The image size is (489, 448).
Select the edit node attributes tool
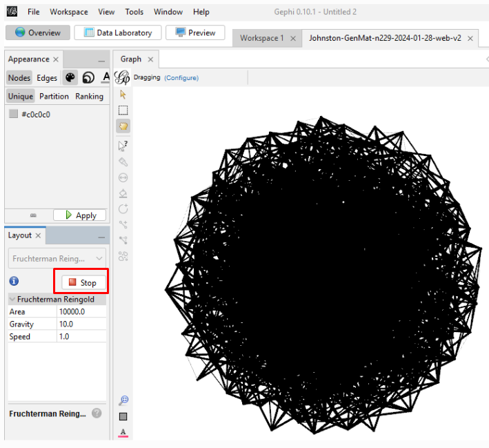tap(123, 146)
